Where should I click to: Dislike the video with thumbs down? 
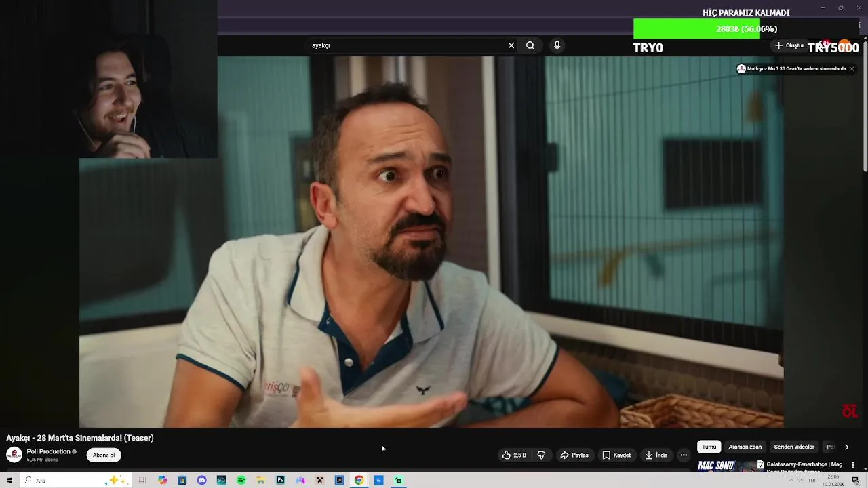coord(541,455)
